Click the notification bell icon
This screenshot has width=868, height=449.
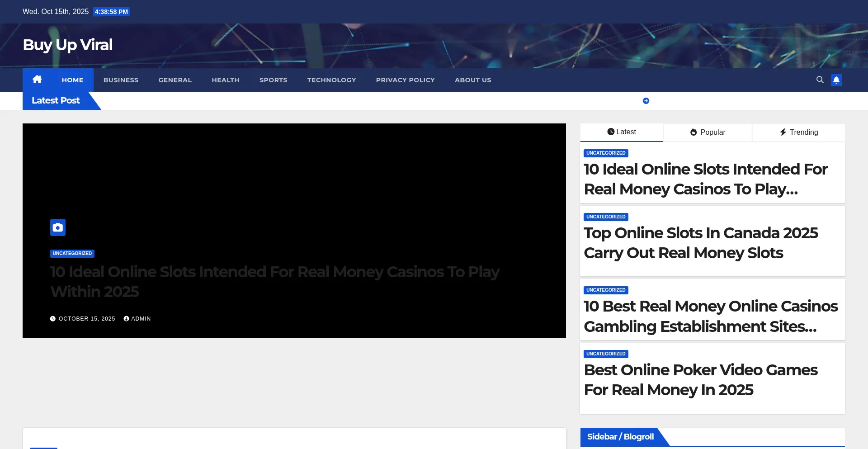[836, 80]
